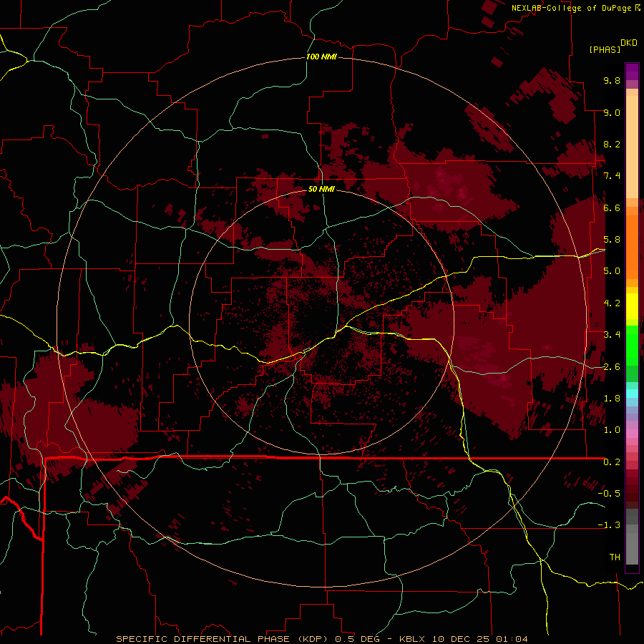644x644 pixels.
Task: Click the 5.8 scale value
Action: (612, 240)
